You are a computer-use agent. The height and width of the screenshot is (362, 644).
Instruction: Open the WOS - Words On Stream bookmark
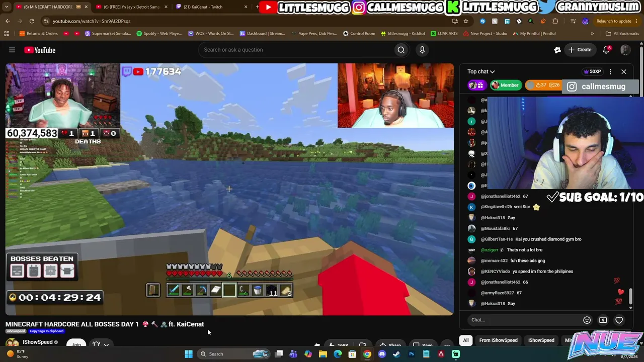click(211, 34)
